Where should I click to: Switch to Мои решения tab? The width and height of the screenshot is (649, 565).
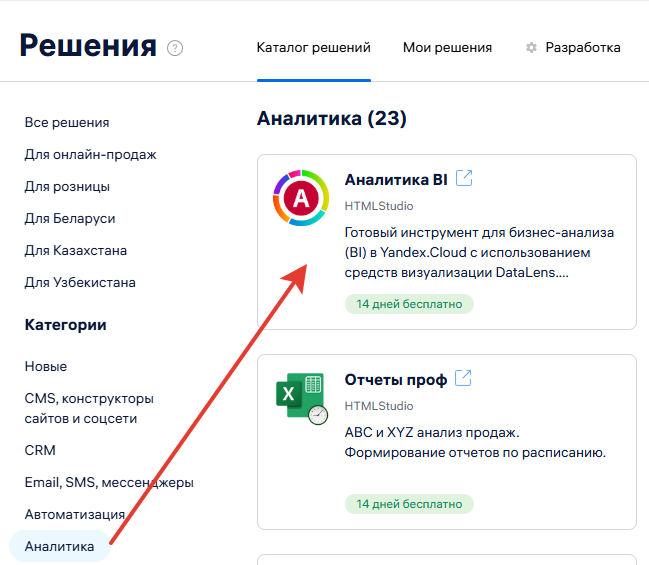[447, 48]
